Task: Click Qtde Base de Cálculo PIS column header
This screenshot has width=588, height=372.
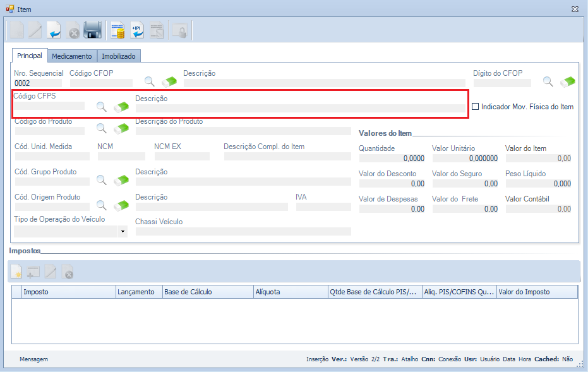Action: (375, 292)
